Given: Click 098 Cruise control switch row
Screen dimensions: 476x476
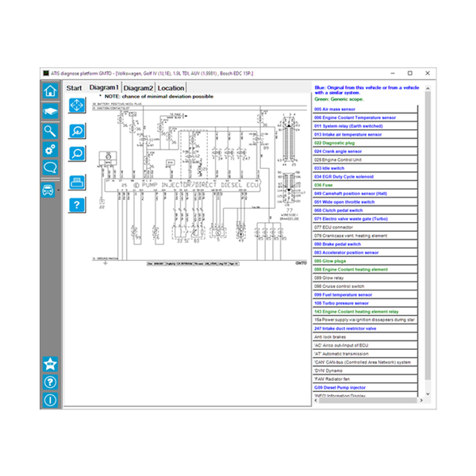Looking at the screenshot, I should [365, 286].
